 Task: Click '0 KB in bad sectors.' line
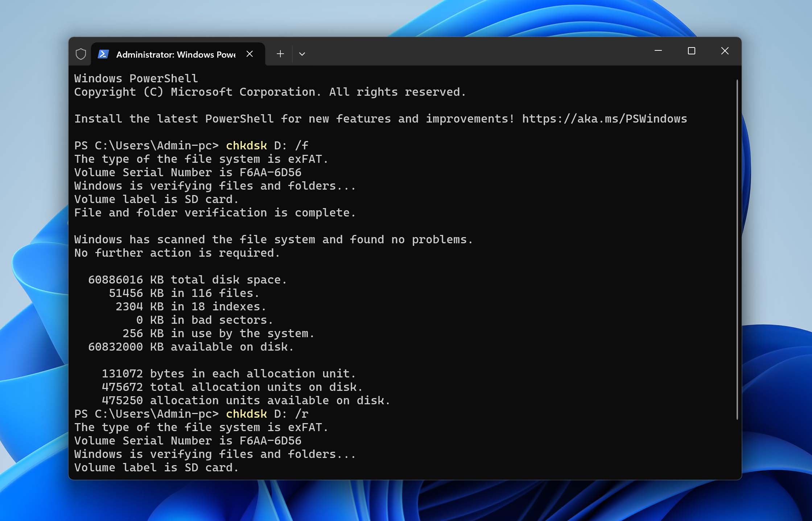(205, 320)
